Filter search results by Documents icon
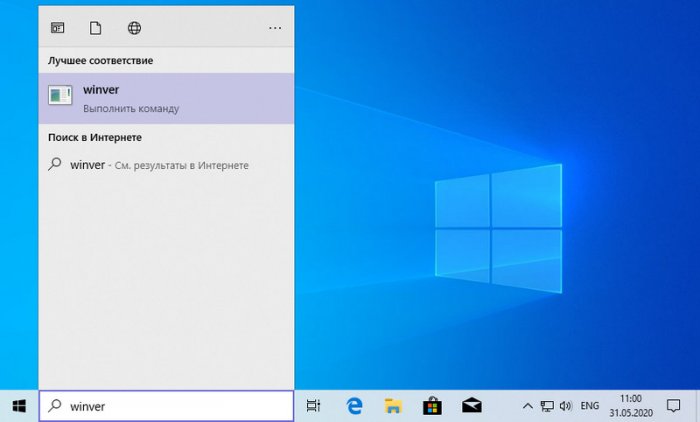Image resolution: width=700 pixels, height=422 pixels. click(95, 28)
